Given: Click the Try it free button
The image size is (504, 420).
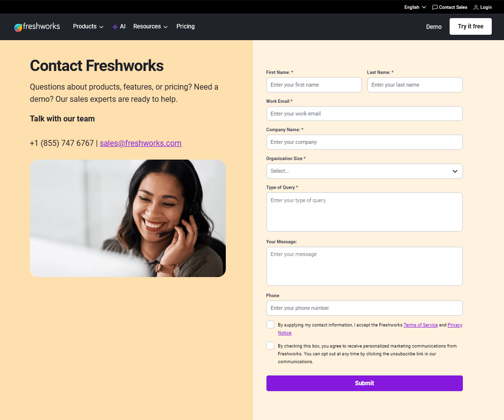Looking at the screenshot, I should [x=471, y=26].
